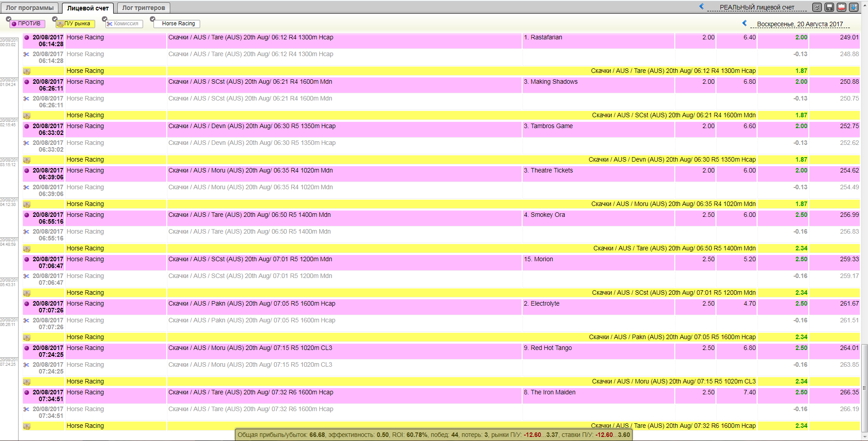
Task: Click the refresh icon in the top toolbar
Action: coord(817,7)
